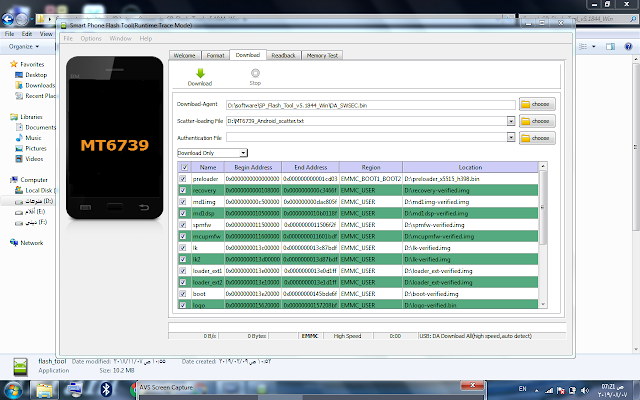This screenshot has height=400, width=640.
Task: Click Explorer's Back navigation arrow
Action: (x=8, y=19)
